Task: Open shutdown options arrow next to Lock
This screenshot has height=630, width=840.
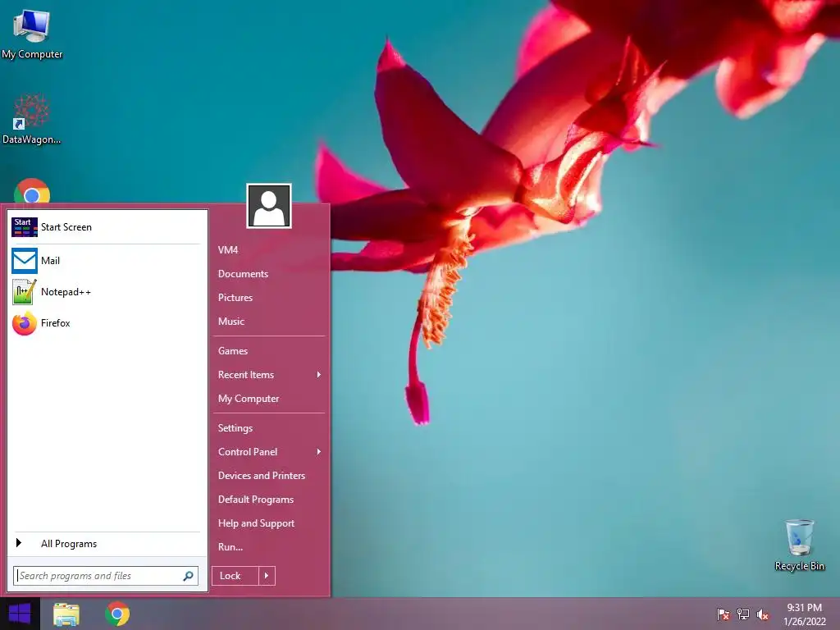Action: (267, 576)
